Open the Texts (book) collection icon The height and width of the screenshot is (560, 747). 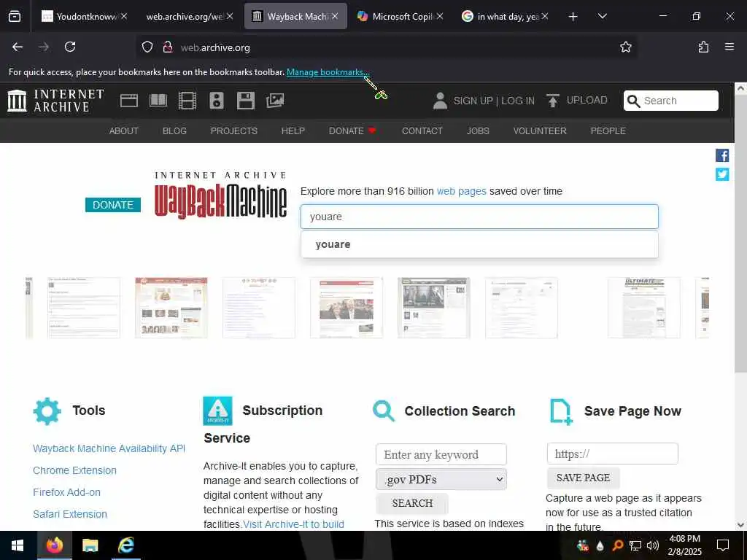pyautogui.click(x=158, y=101)
